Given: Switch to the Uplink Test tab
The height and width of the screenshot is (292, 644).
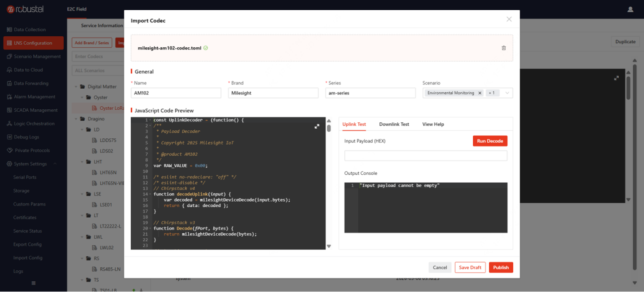Looking at the screenshot, I should (x=354, y=124).
